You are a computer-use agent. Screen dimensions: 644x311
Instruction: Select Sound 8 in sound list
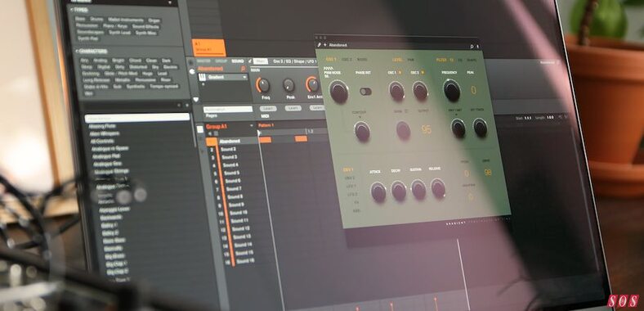coord(235,196)
